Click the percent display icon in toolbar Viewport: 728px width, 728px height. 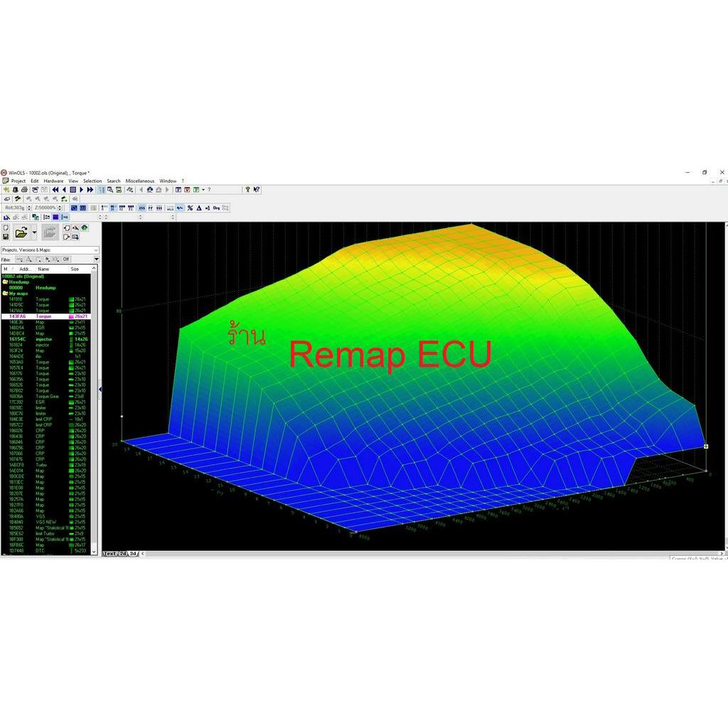(190, 208)
